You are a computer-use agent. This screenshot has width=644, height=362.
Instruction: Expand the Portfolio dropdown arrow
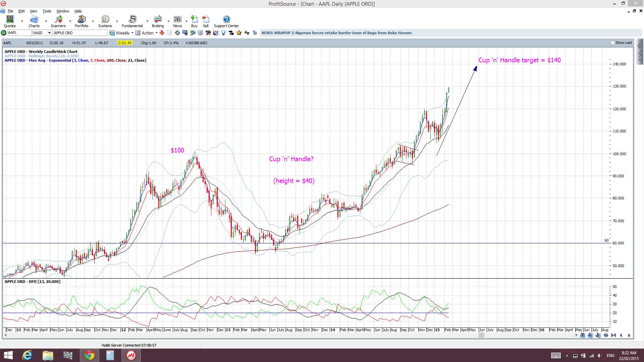(93, 21)
